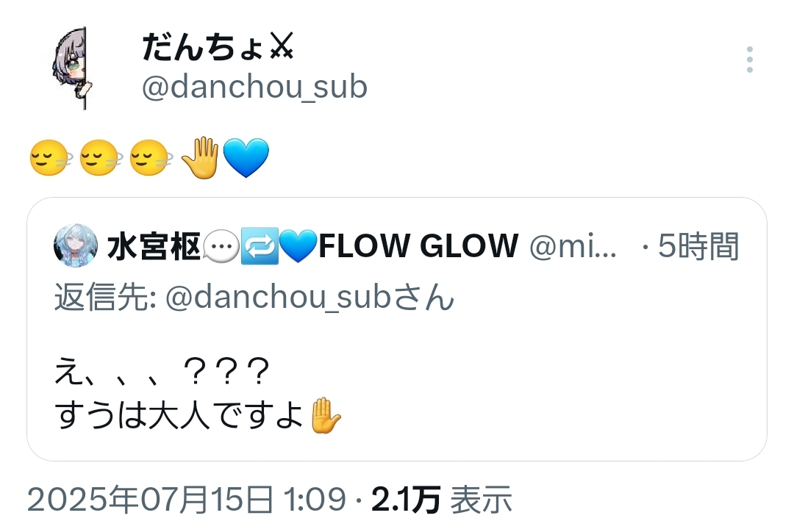Open the truncated @mi... handle

[x=573, y=247]
